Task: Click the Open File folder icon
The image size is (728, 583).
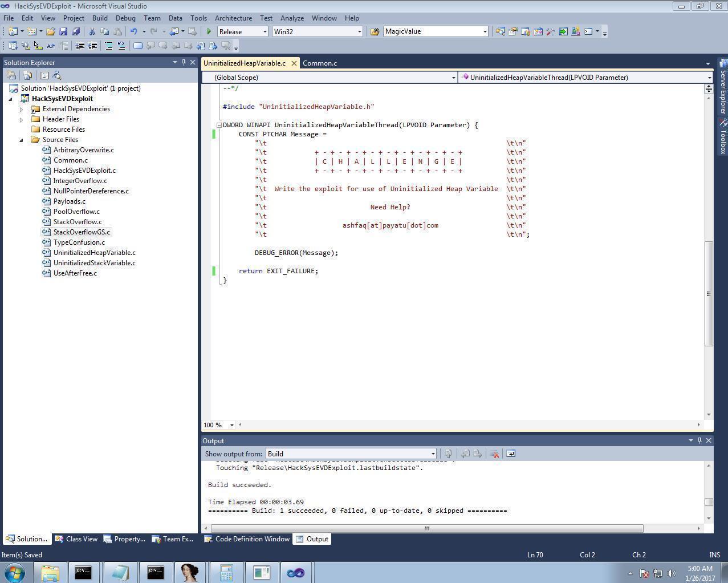Action: point(51,32)
